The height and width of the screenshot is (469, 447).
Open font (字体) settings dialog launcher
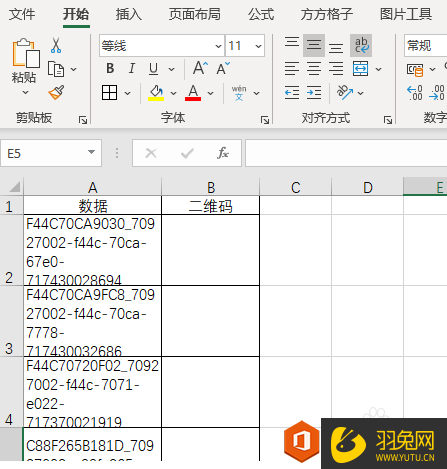[265, 120]
